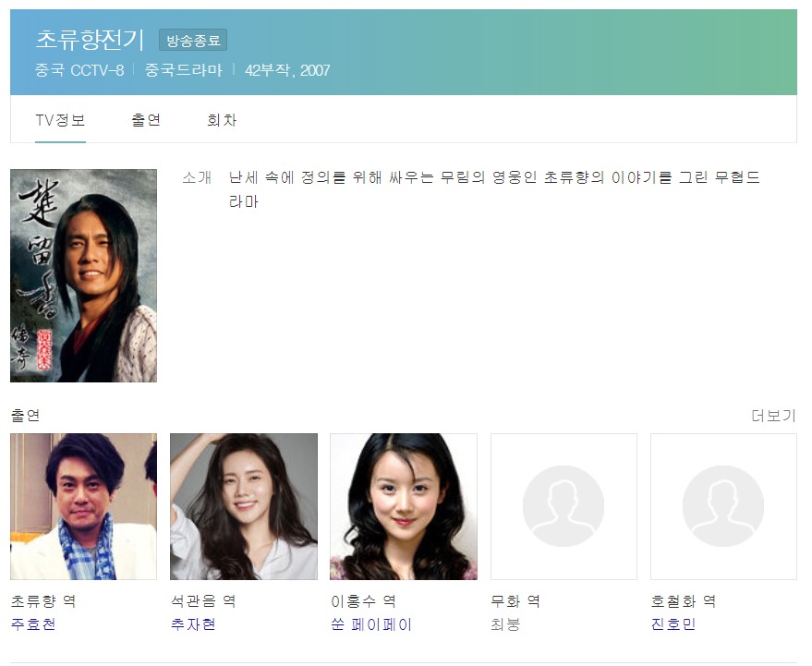Viewport: 812px width, 666px height.
Task: Click the 방송종료 status badge
Action: click(x=193, y=41)
